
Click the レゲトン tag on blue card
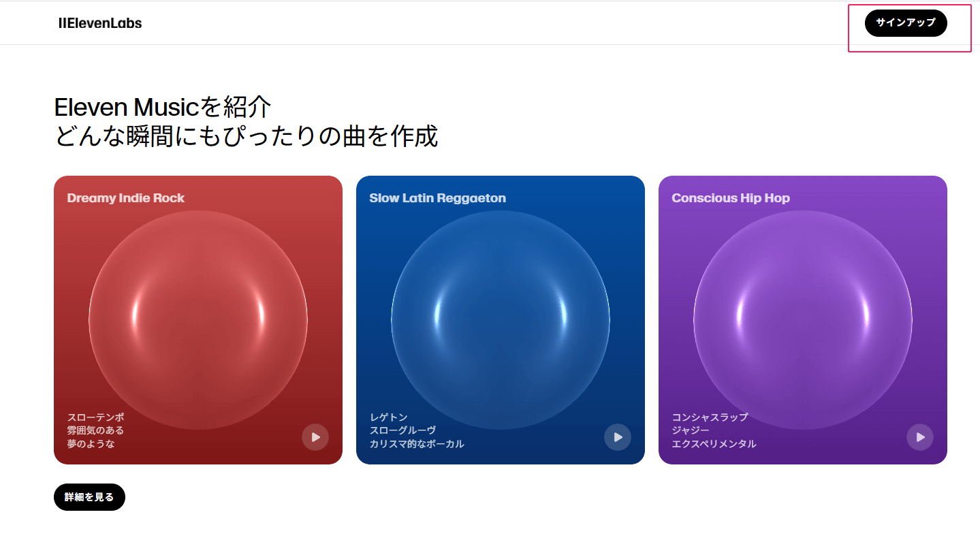(x=388, y=417)
